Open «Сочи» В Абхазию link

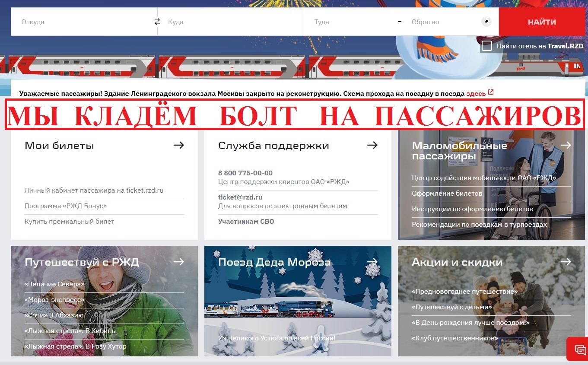click(54, 315)
